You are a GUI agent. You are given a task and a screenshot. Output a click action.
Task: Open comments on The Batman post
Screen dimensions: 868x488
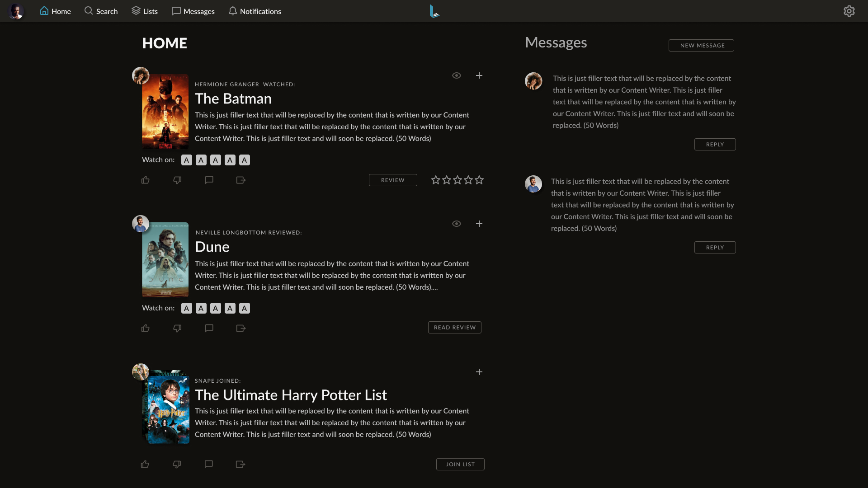click(x=209, y=180)
